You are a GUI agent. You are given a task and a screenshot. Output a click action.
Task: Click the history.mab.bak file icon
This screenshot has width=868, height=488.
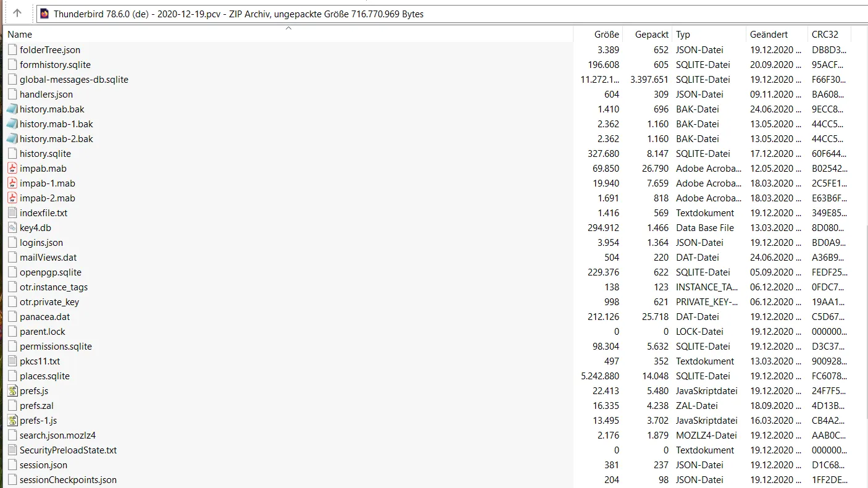click(x=12, y=109)
